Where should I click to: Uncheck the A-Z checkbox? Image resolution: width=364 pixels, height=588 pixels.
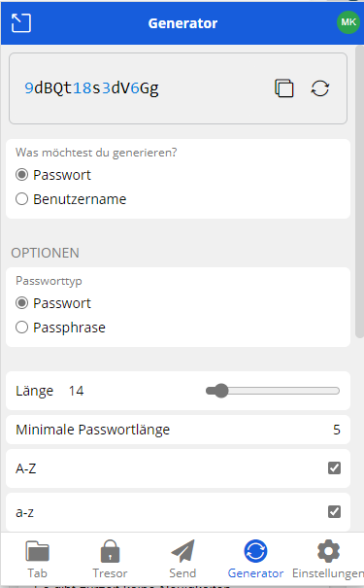(x=334, y=468)
